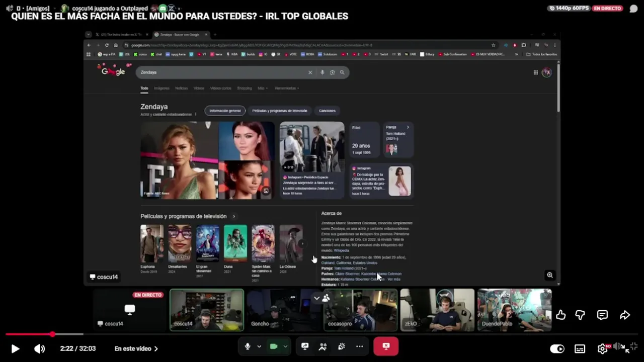Click the 'Ver más' link for Hermanos
The image size is (644, 362).
click(x=394, y=279)
